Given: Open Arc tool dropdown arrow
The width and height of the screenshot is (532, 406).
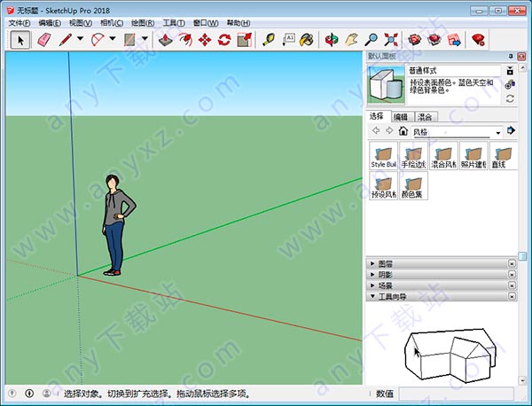Looking at the screenshot, I should pyautogui.click(x=113, y=39).
